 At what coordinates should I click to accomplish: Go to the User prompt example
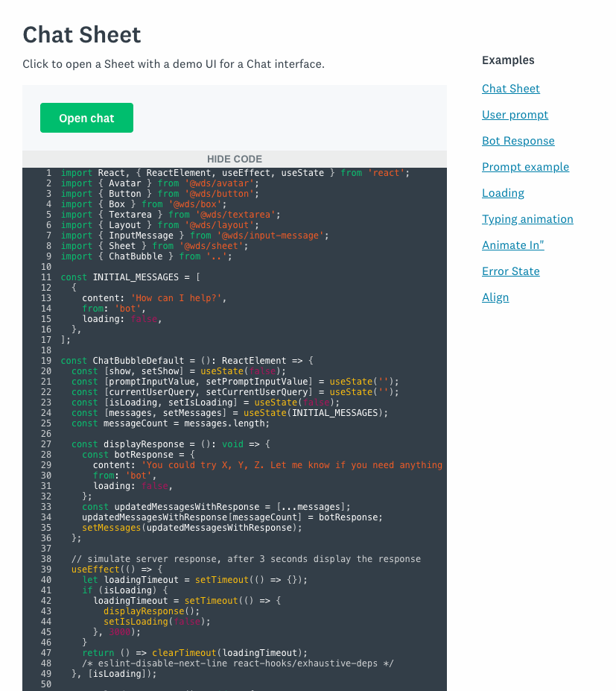click(515, 115)
